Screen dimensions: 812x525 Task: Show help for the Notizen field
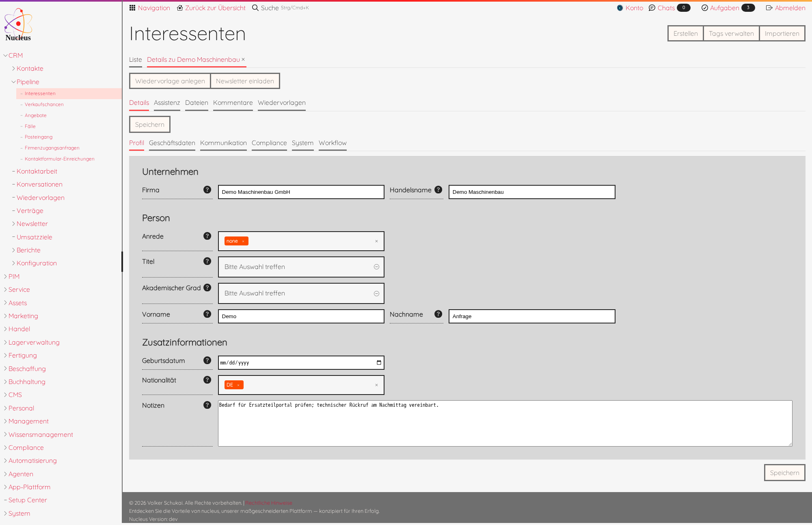click(207, 405)
